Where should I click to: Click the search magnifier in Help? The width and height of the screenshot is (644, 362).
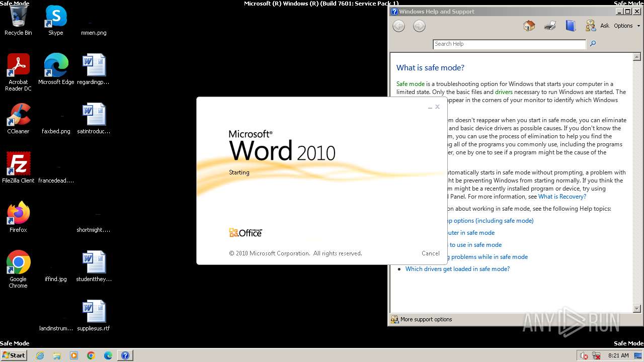click(x=593, y=44)
